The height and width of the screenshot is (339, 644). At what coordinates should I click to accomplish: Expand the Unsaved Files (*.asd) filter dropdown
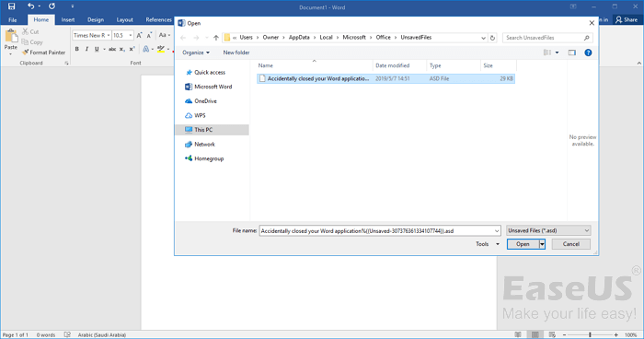click(x=548, y=230)
